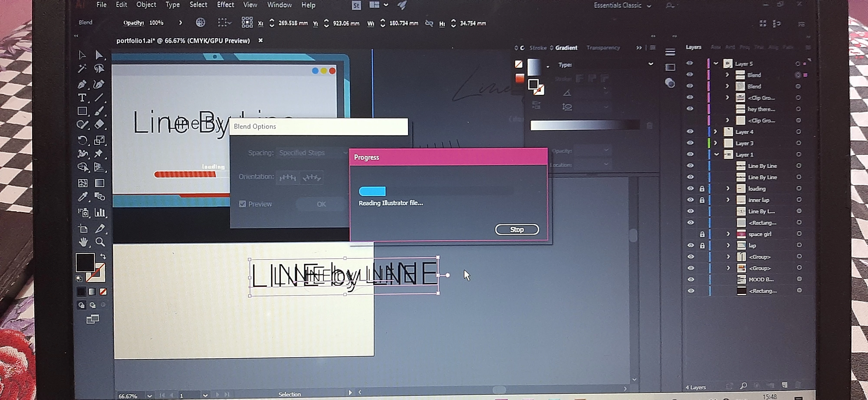The image size is (868, 400).
Task: Select the space girl layer row
Action: tap(760, 234)
